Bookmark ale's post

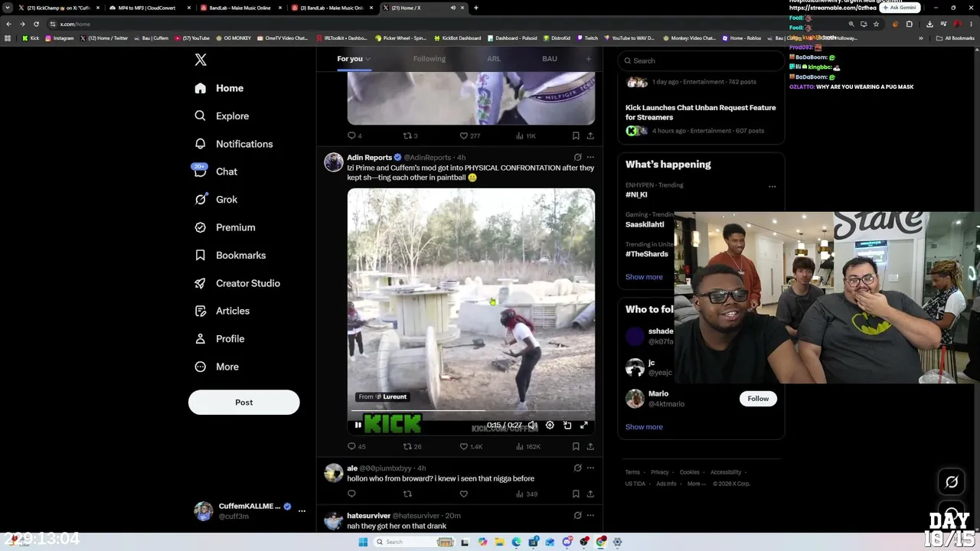(576, 494)
